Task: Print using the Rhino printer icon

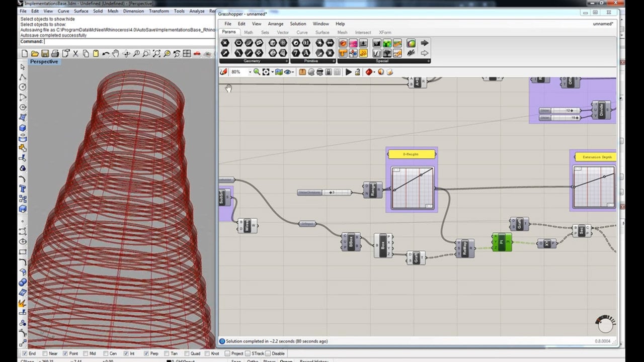Action: 55,54
